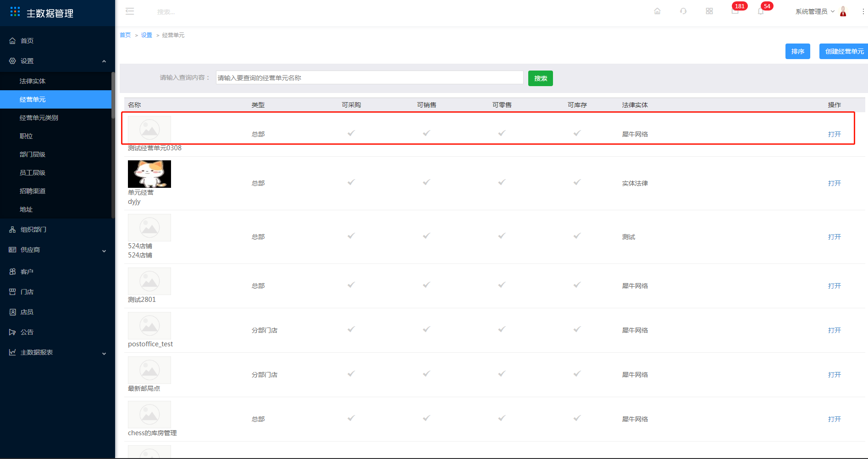The height and width of the screenshot is (459, 868).
Task: Click the green 搜索 button
Action: 541,78
